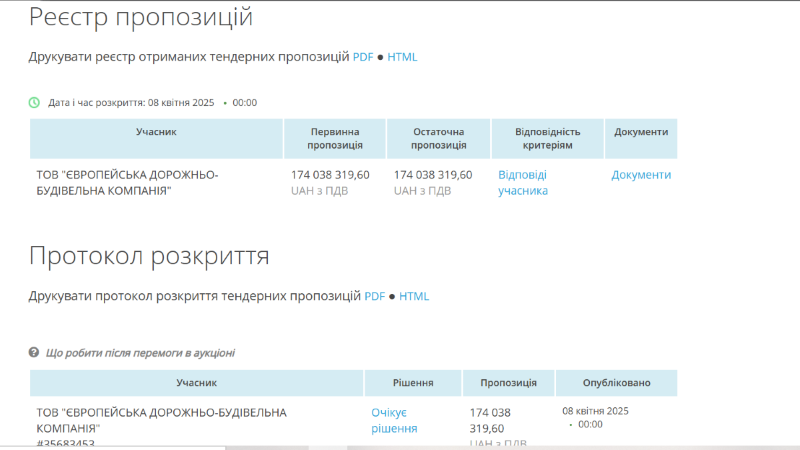Viewport: 800px width, 450px height.
Task: Click 'Документи' column header in registry table
Action: 641,132
